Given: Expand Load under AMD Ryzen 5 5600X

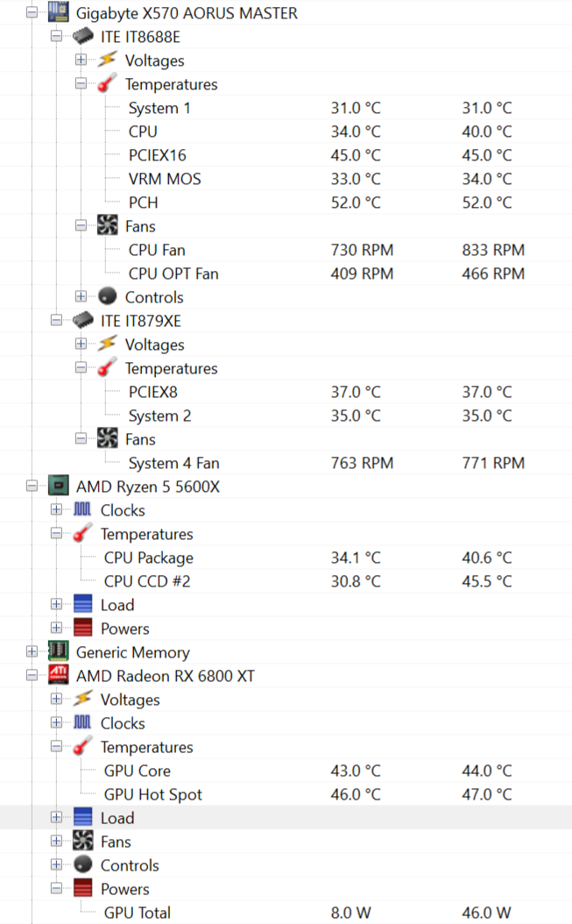Looking at the screenshot, I should click(x=56, y=605).
